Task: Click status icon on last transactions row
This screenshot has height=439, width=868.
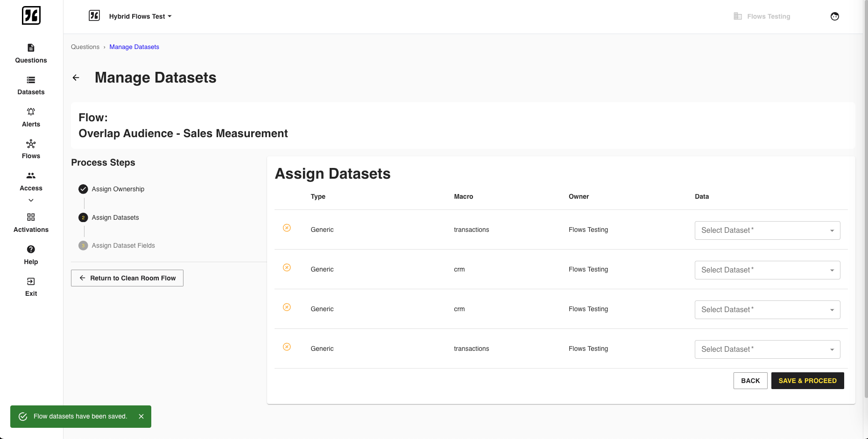Action: pyautogui.click(x=287, y=347)
